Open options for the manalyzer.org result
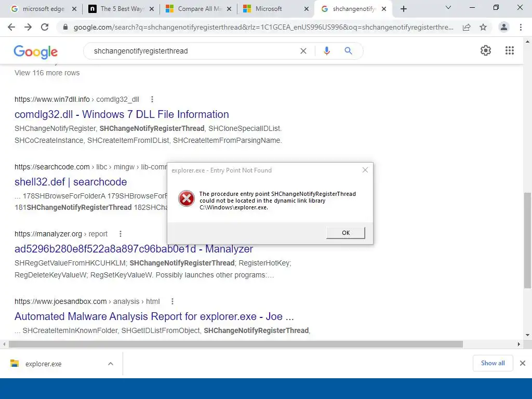The height and width of the screenshot is (399, 532). [x=121, y=234]
